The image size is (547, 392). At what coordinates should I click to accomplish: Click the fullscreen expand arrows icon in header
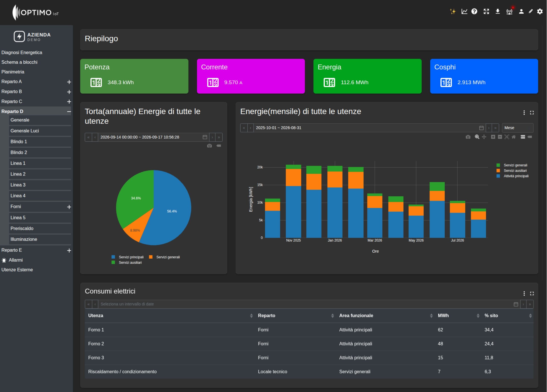[486, 11]
